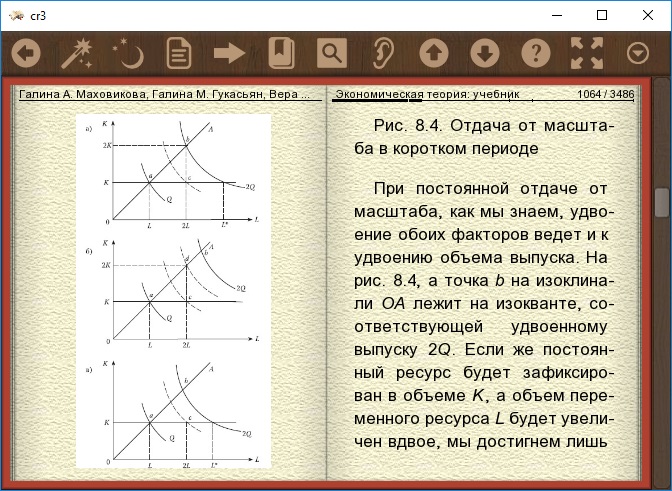Open help with the question mark icon
The width and height of the screenshot is (672, 491).
(536, 53)
